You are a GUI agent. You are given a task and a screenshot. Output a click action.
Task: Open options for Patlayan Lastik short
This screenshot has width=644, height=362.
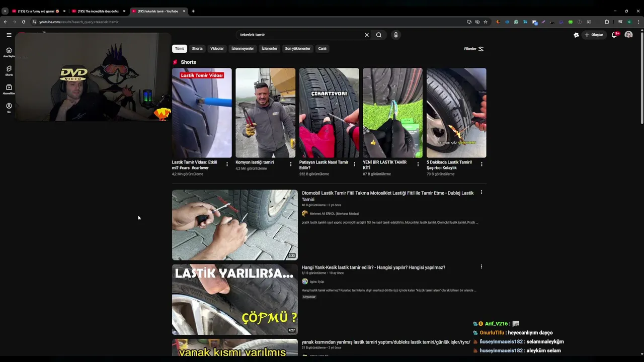click(x=354, y=164)
